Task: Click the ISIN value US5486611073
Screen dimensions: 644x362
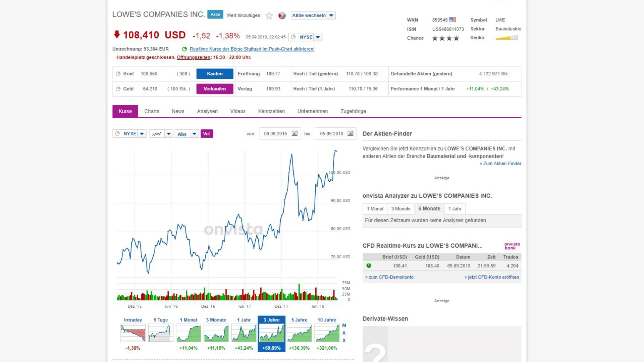Action: tap(448, 29)
